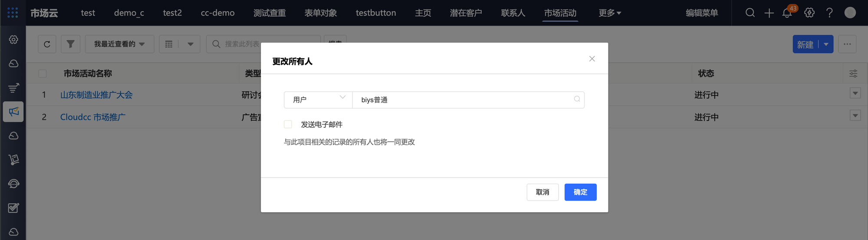Click the column settings icon in table header

tap(853, 74)
